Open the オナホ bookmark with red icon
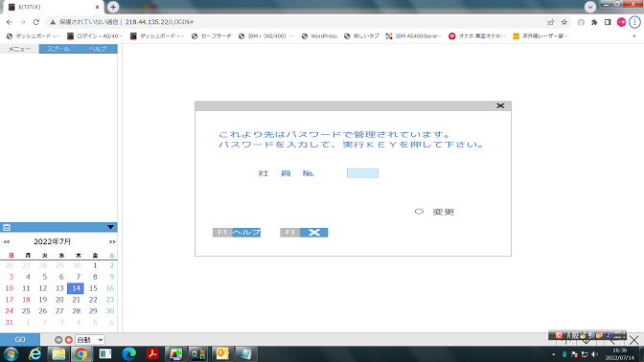Viewport: 644px width, 362px height. [x=477, y=36]
